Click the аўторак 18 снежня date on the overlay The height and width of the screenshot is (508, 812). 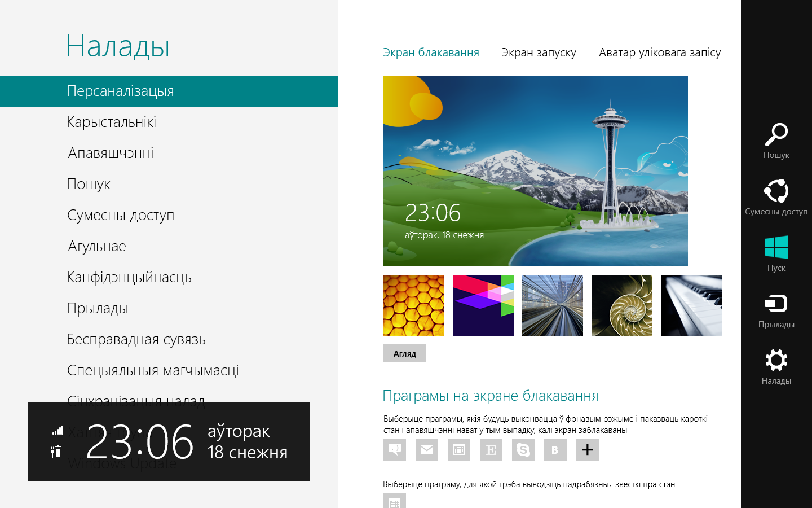(x=248, y=442)
